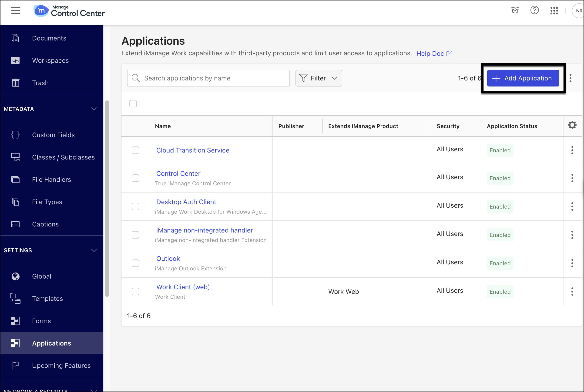Viewport: 584px width, 392px height.
Task: Click the Custom Fields braces icon
Action: (x=15, y=135)
